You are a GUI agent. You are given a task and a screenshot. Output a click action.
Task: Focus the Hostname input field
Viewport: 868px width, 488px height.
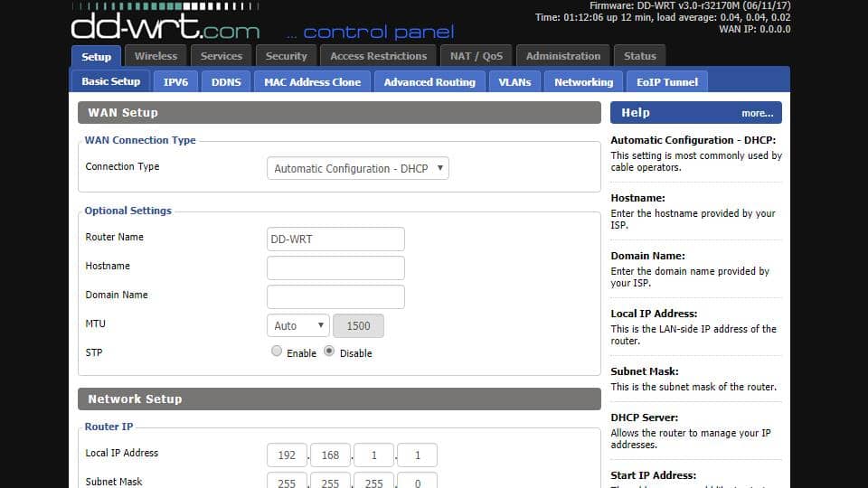335,267
